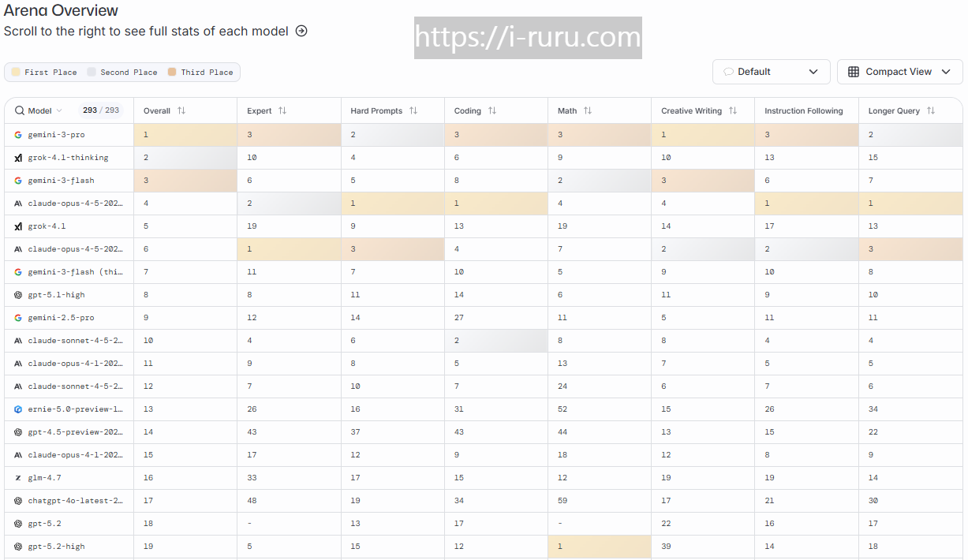Click Instruction Following value 9 in gpt-5.1-high row

(767, 295)
